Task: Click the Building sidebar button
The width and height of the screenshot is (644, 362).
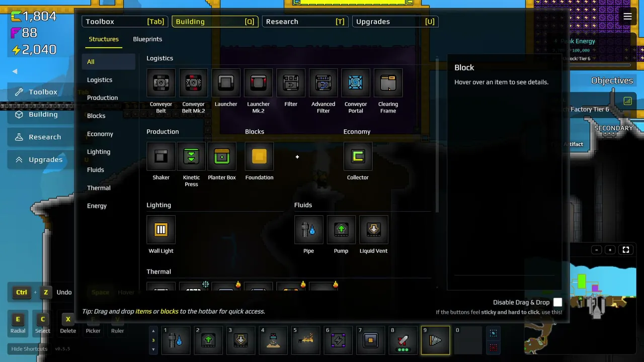Action: (40, 114)
